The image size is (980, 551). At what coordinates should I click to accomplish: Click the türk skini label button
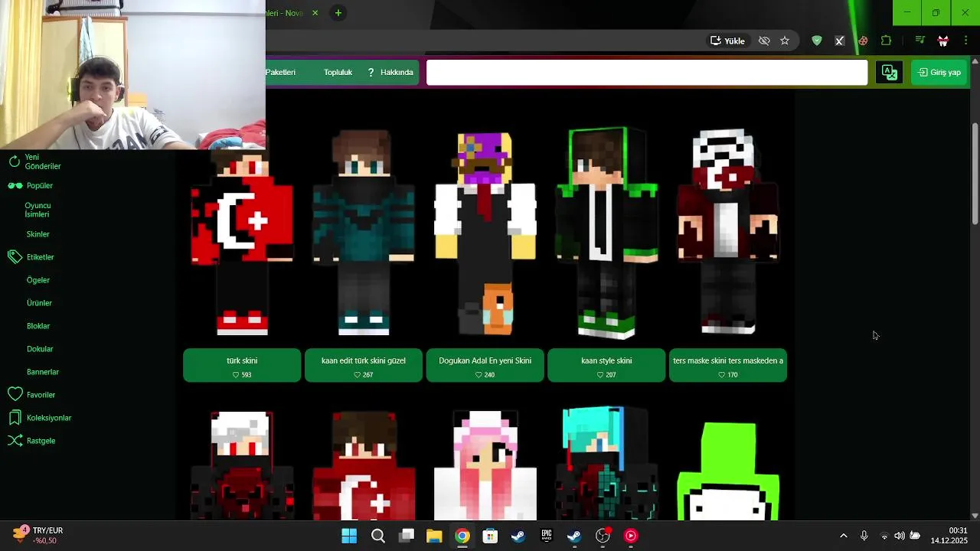click(242, 365)
